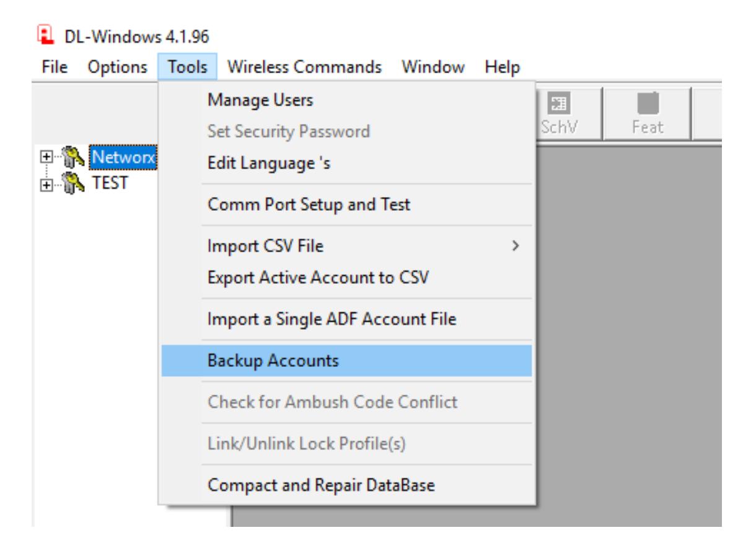Select Import a Single ADF Account File

[347, 319]
